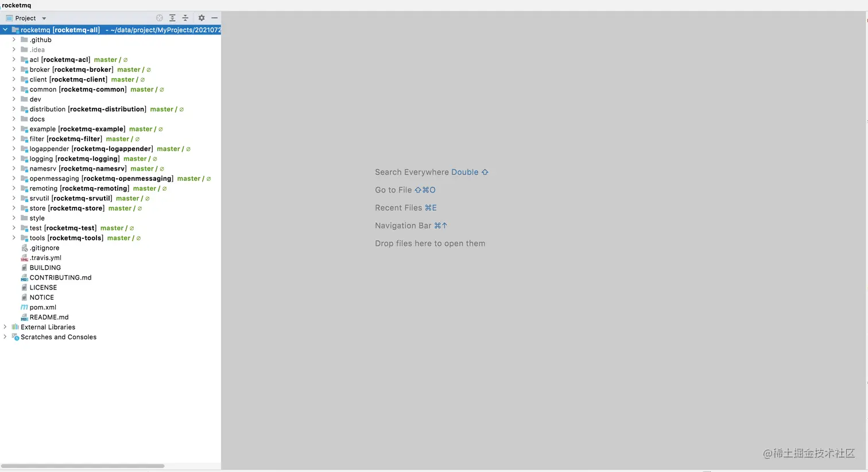
Task: Select the namesrv module folder icon
Action: (x=24, y=169)
